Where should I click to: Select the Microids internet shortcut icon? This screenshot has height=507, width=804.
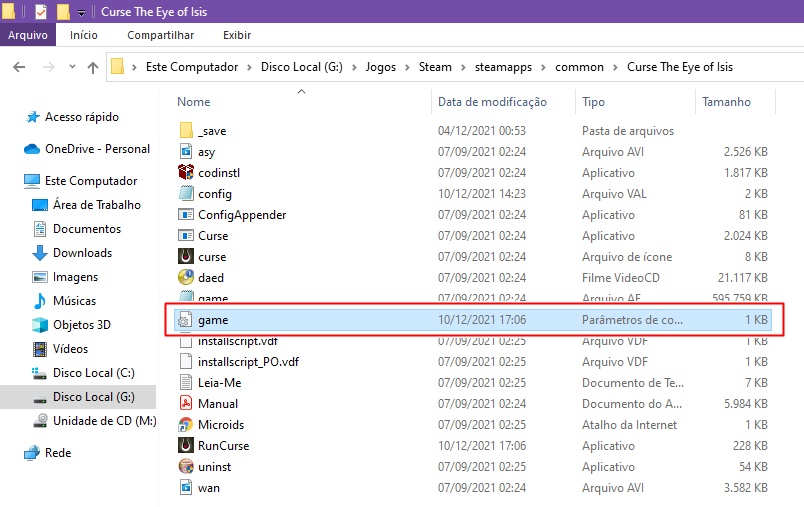tap(186, 424)
